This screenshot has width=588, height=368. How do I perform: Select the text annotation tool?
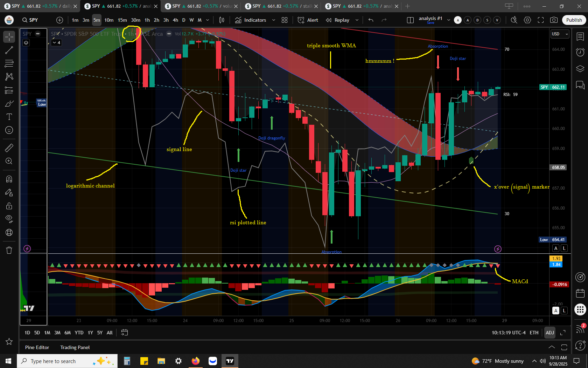point(9,117)
